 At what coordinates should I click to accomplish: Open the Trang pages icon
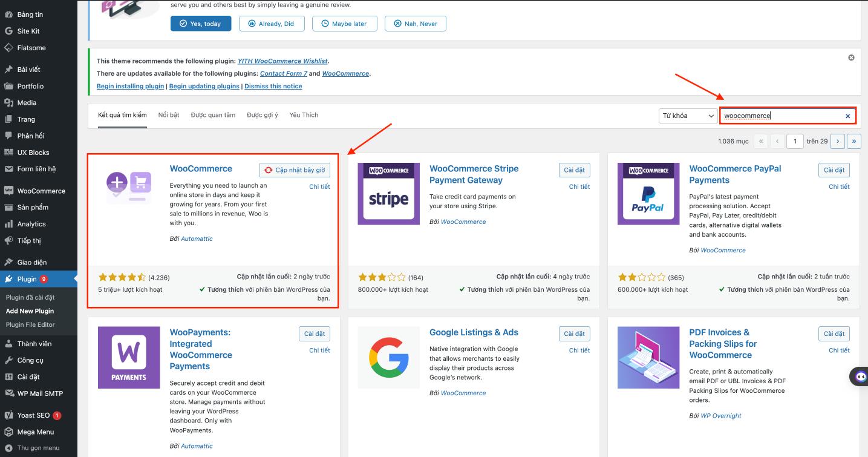click(8, 119)
